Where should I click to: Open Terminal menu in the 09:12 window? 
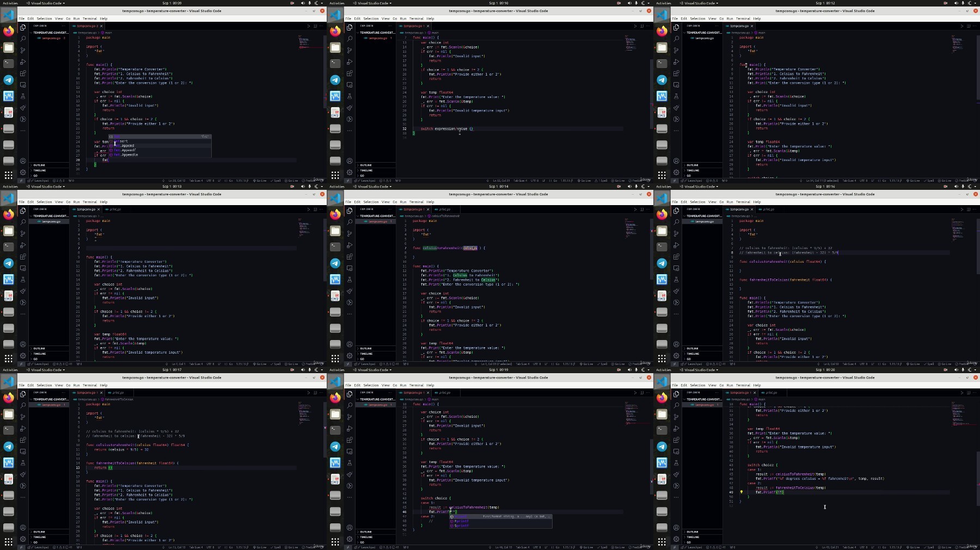(x=743, y=18)
